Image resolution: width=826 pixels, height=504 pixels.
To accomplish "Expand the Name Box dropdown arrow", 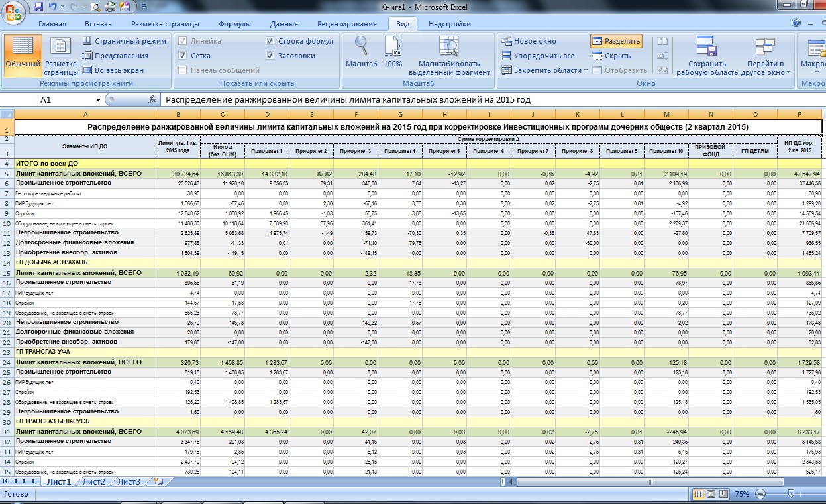I will (x=98, y=100).
